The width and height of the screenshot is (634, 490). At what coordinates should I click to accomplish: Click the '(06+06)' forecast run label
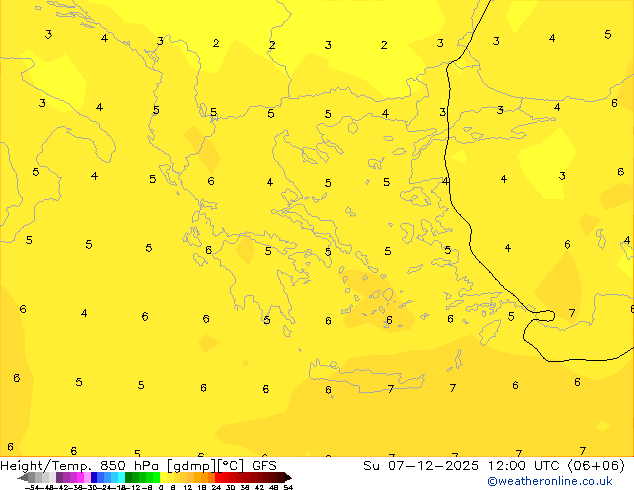pos(596,466)
